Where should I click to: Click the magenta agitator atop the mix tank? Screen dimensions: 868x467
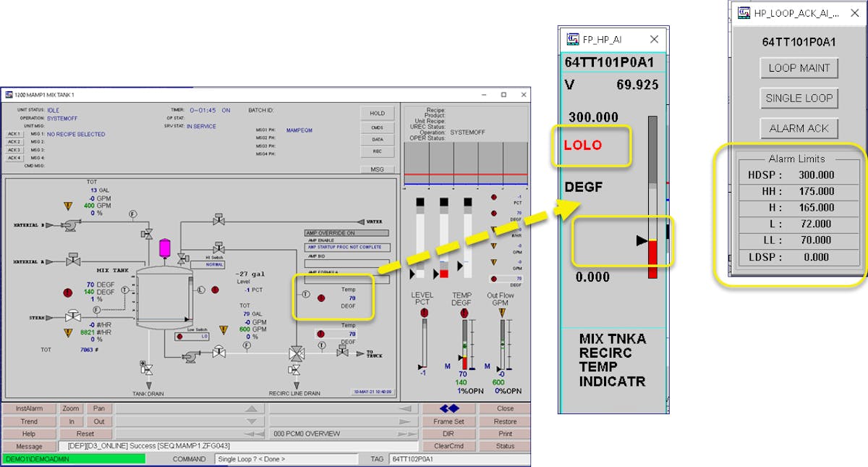(x=165, y=248)
